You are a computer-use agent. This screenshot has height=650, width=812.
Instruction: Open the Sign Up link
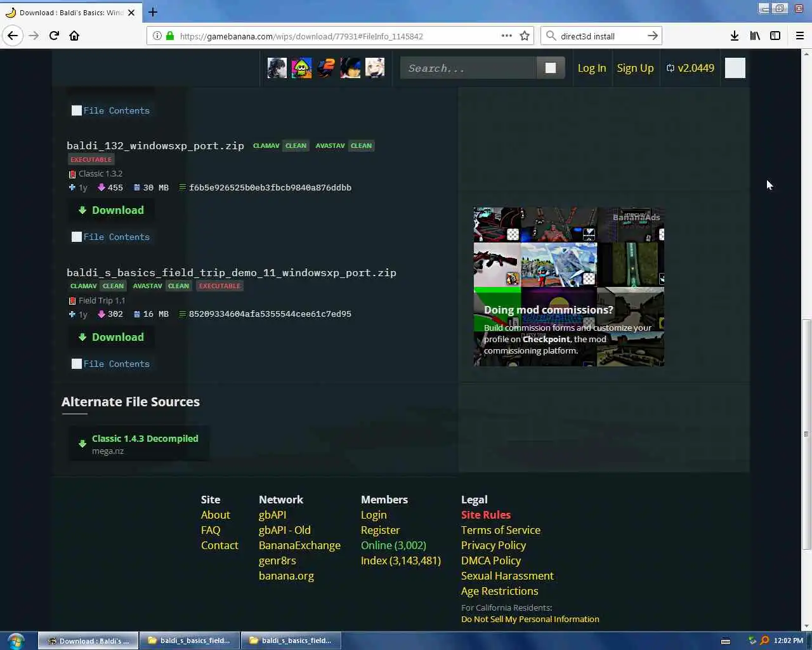click(x=635, y=68)
